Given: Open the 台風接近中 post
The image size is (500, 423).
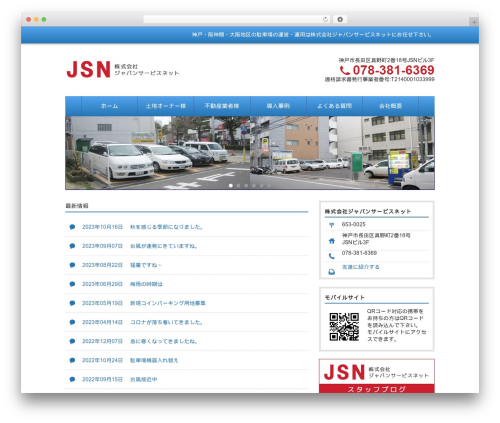Looking at the screenshot, I should coord(143,379).
